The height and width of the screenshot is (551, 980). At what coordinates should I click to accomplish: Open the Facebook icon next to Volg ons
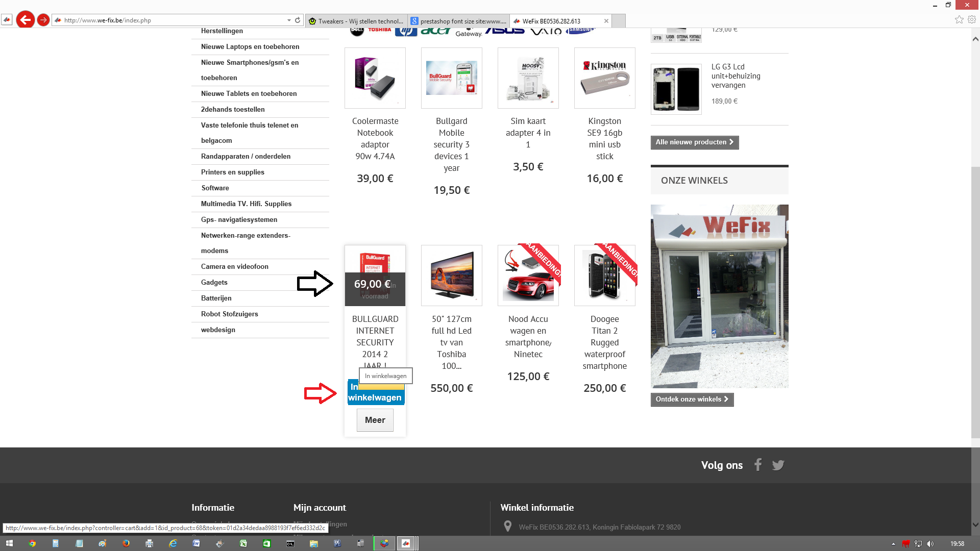pyautogui.click(x=758, y=465)
